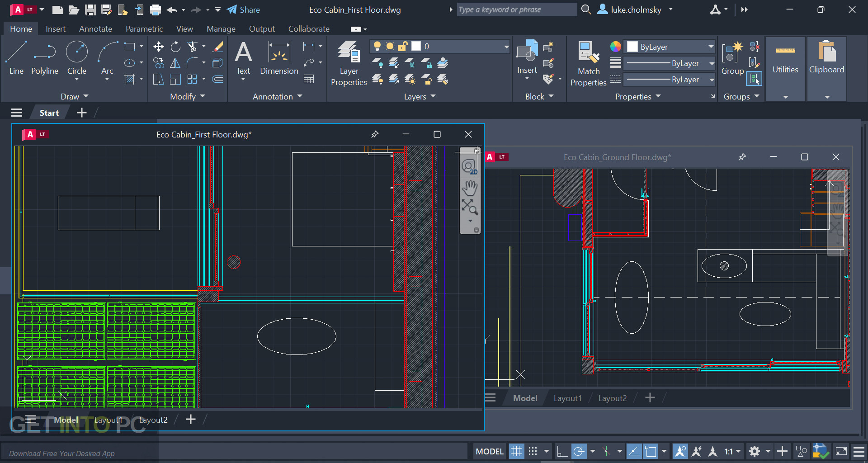Switch to the Annotate ribbon tab
This screenshot has height=463, width=868.
point(95,28)
